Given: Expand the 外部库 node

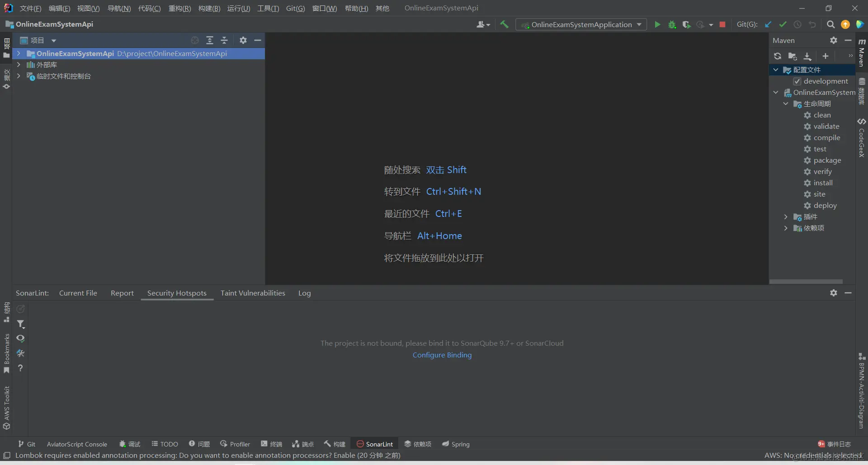Looking at the screenshot, I should 19,65.
